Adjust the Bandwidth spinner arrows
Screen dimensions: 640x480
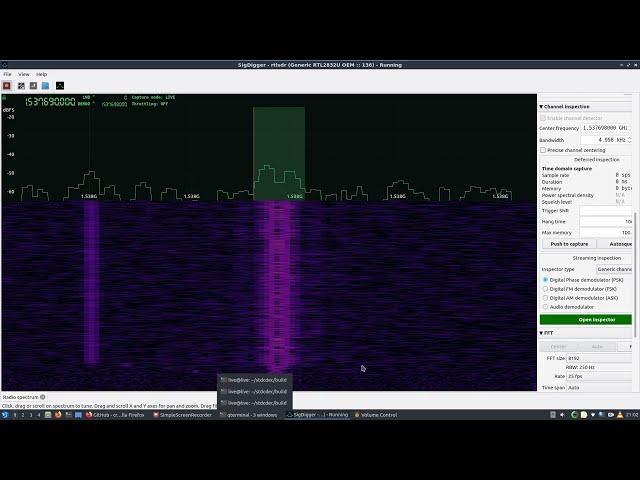point(629,140)
